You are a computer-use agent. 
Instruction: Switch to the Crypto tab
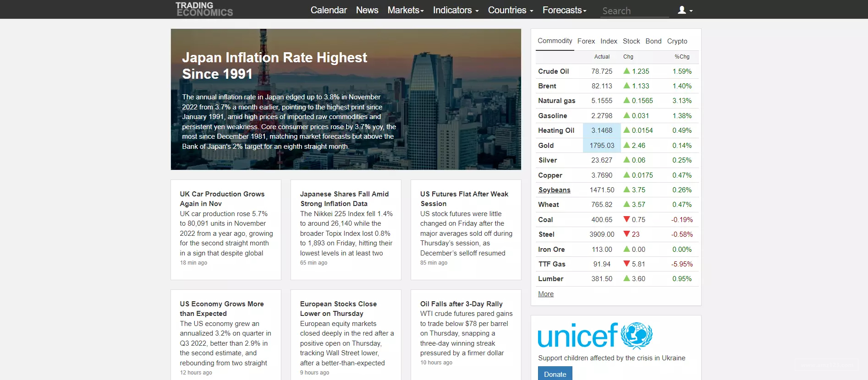pos(677,41)
